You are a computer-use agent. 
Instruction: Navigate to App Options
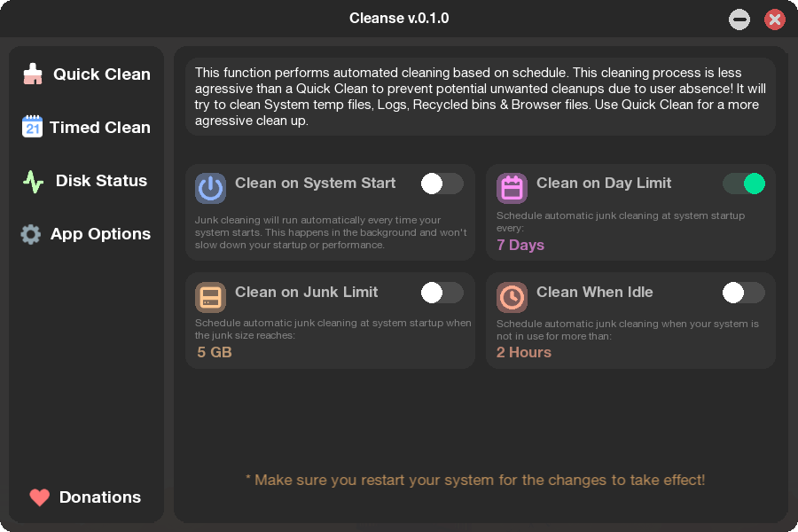point(102,233)
